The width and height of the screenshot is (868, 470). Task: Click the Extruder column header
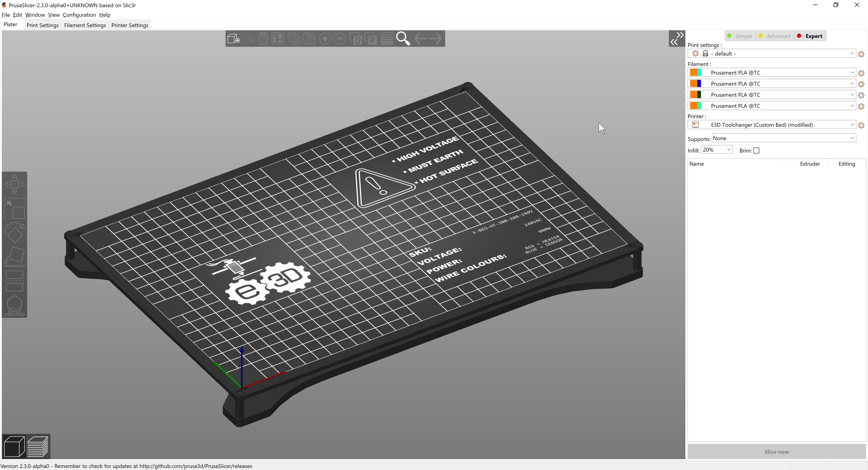tap(810, 164)
